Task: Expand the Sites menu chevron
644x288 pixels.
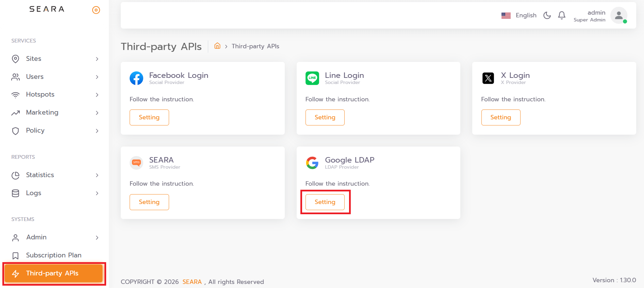Action: (x=97, y=59)
